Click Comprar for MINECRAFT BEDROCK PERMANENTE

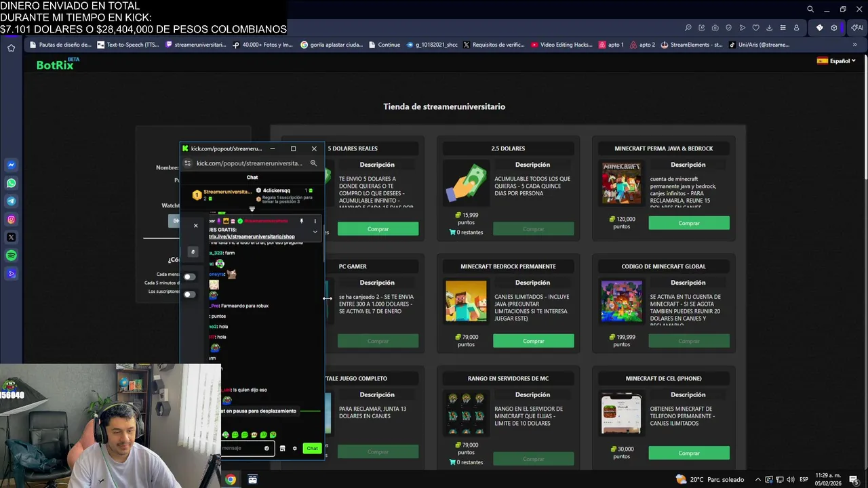[x=534, y=341]
